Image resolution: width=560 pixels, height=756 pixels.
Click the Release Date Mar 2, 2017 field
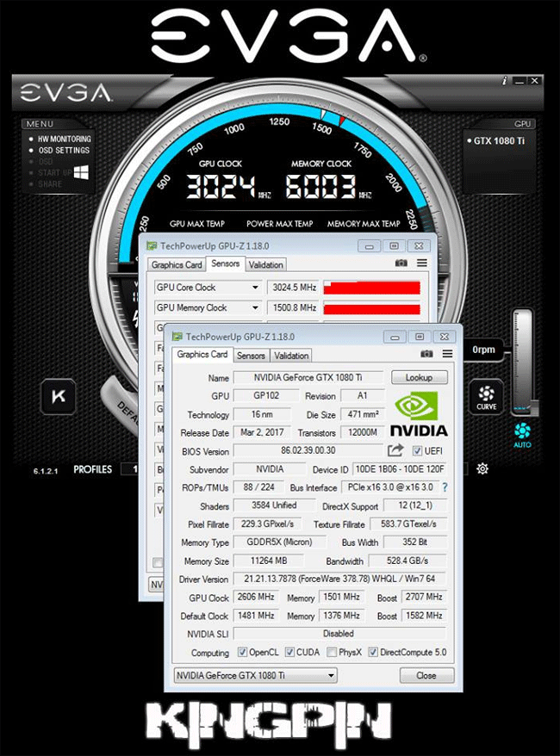(263, 432)
